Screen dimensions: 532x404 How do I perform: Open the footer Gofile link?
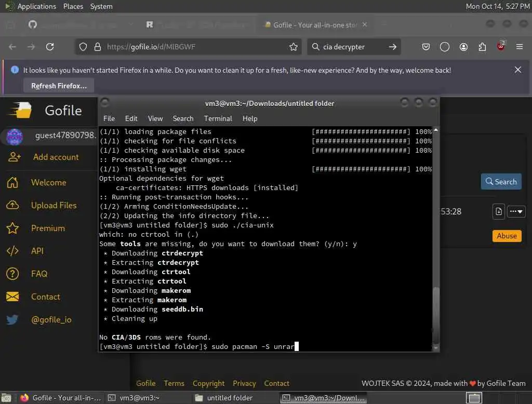[x=146, y=383]
